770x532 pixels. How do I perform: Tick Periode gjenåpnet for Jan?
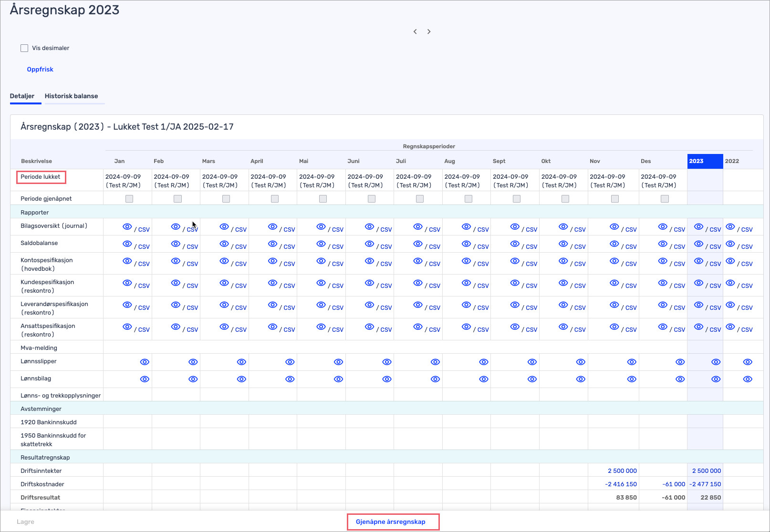pyautogui.click(x=129, y=199)
